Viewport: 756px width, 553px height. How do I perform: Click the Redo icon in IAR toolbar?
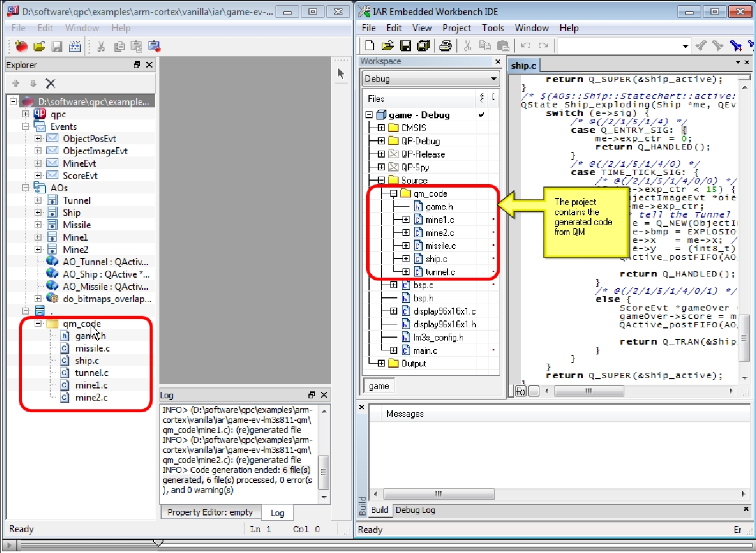(x=543, y=46)
